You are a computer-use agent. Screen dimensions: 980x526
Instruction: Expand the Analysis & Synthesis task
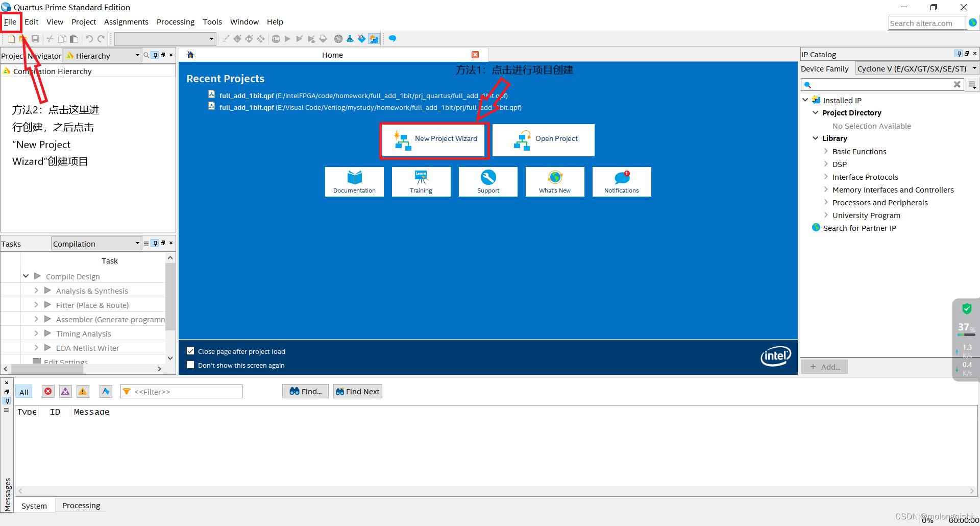[36, 290]
